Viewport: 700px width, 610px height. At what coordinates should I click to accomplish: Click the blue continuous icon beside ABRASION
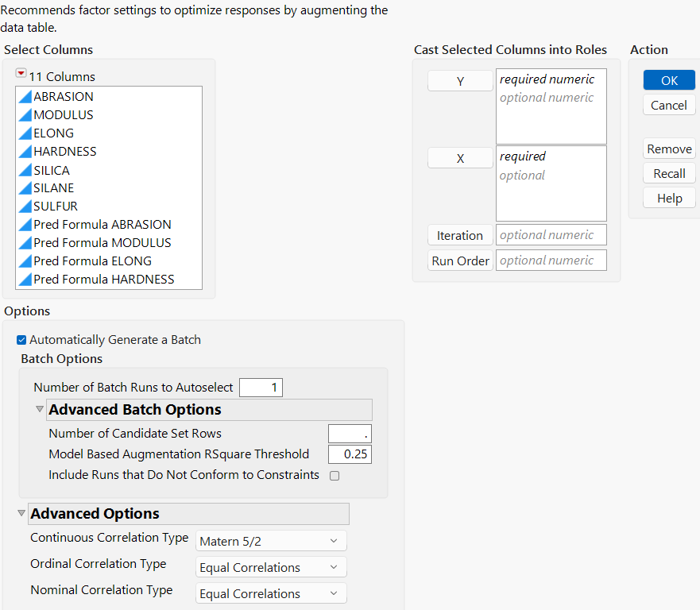(27, 96)
